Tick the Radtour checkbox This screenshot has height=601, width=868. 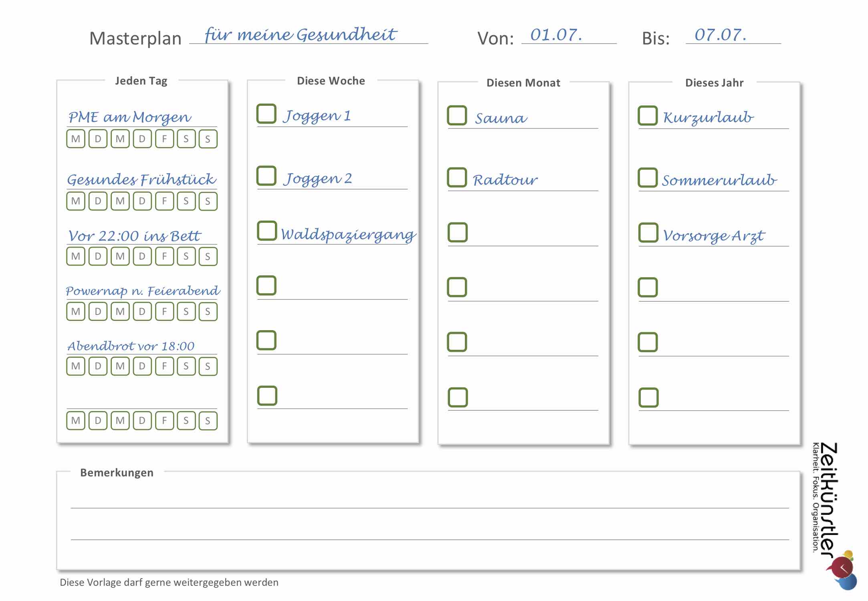[x=457, y=177]
